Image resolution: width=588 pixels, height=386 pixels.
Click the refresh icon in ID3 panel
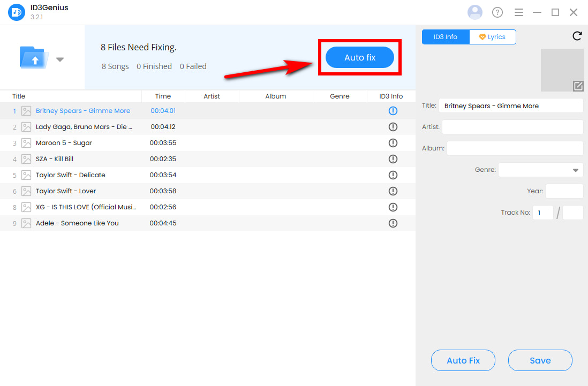(x=577, y=36)
